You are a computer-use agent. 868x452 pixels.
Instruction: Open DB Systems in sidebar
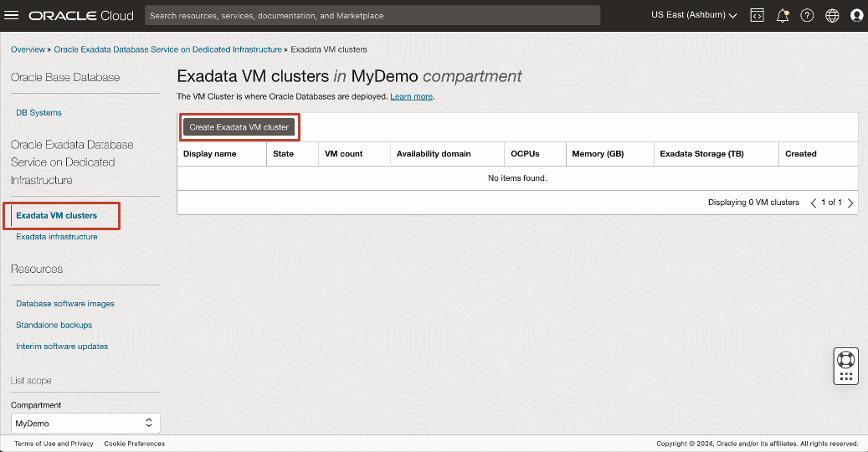click(x=39, y=112)
